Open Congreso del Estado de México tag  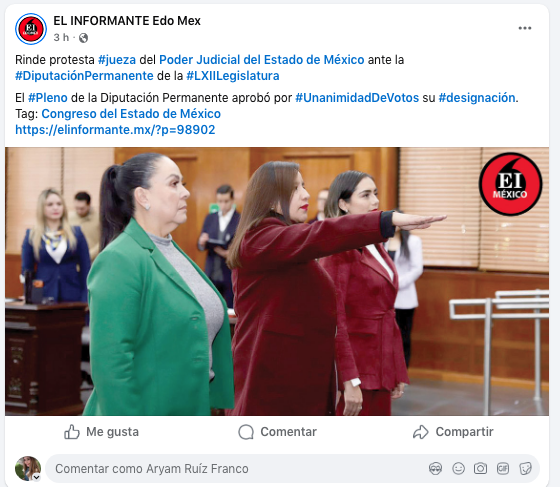131,114
